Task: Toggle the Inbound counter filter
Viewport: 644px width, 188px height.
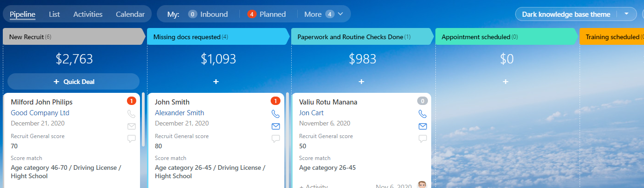Action: click(x=208, y=14)
